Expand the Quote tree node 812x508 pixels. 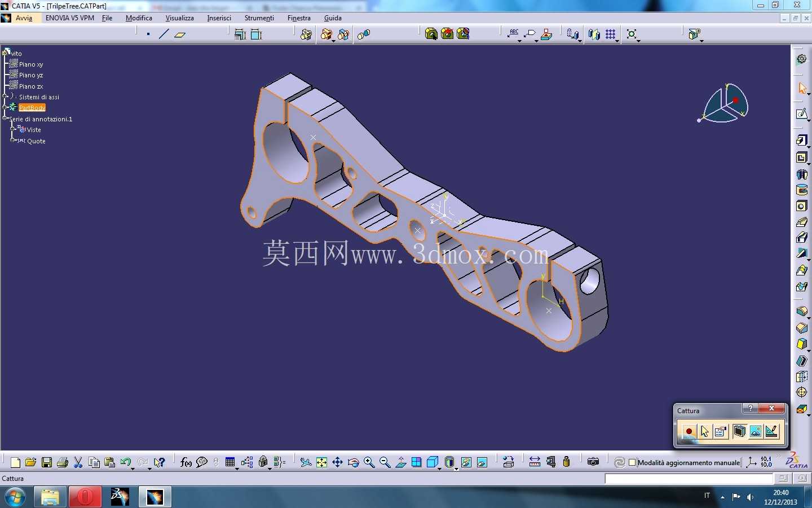(x=12, y=141)
